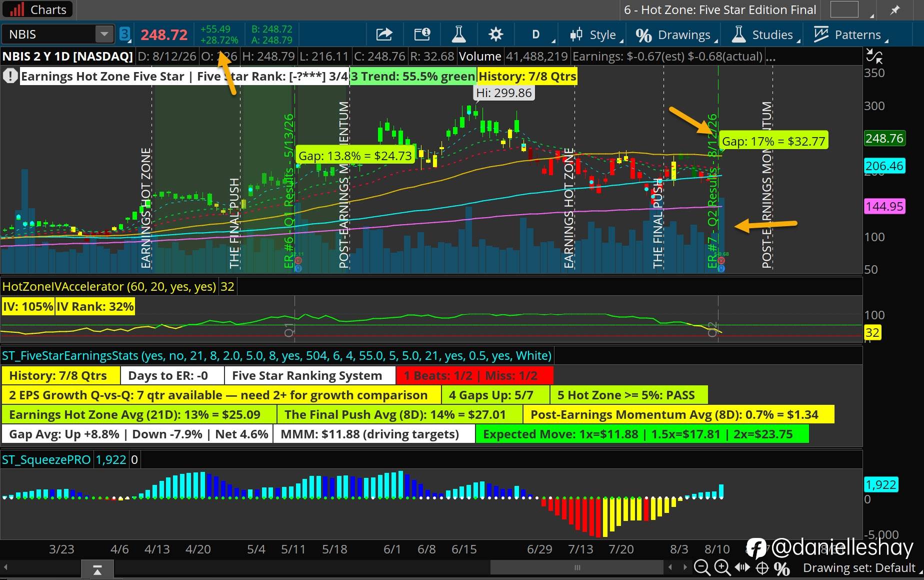The height and width of the screenshot is (580, 924).
Task: Click the last price 248.72 in toolbar
Action: (164, 35)
